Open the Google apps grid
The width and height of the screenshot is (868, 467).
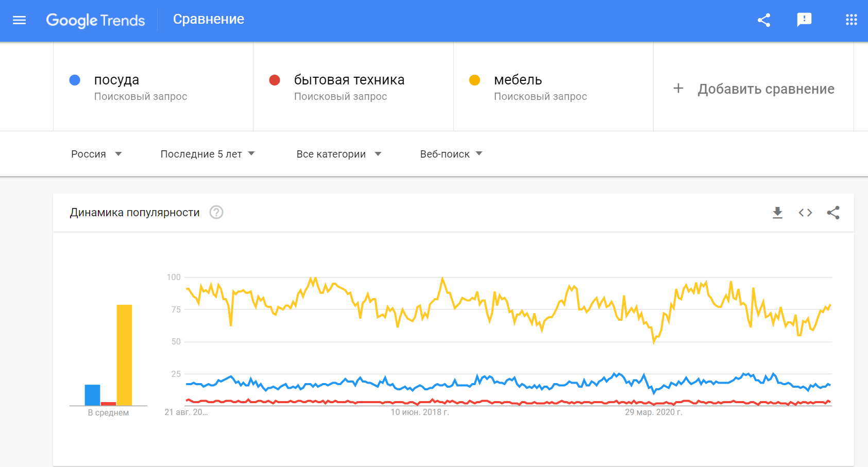click(852, 20)
